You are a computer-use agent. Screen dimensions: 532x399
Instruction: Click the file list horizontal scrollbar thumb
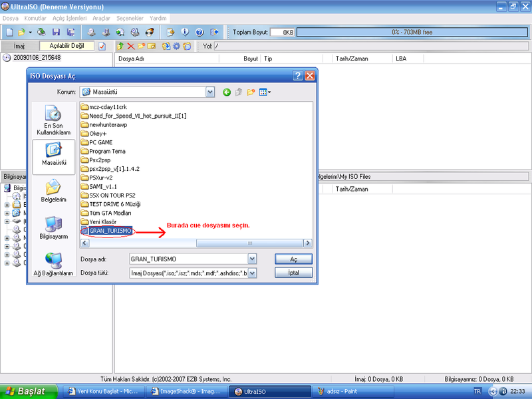pos(250,243)
